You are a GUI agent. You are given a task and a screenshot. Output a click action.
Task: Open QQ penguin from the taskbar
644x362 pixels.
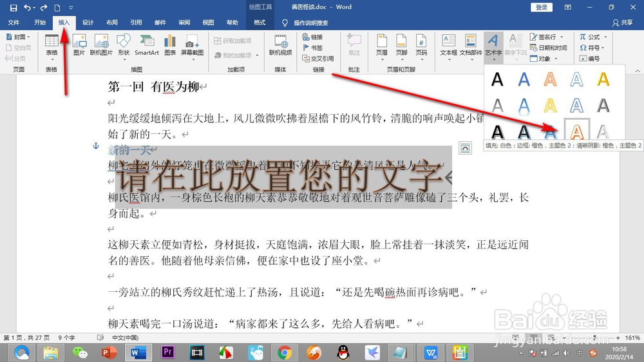pos(343,352)
